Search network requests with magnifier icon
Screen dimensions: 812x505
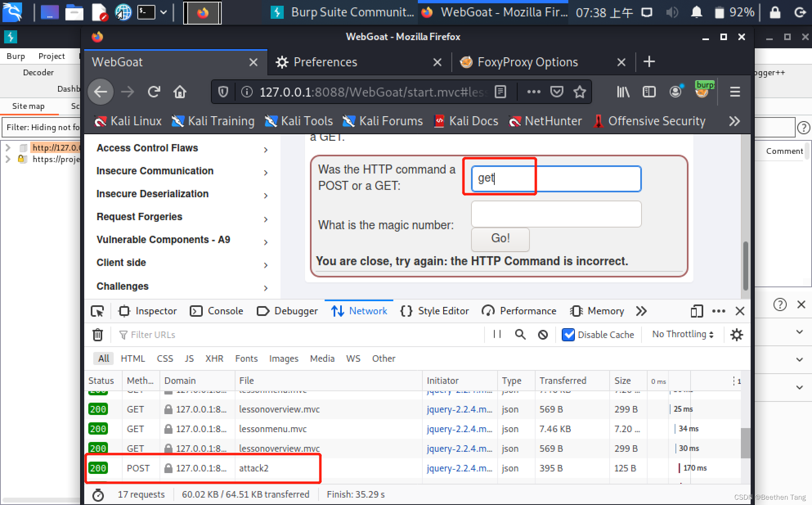click(x=520, y=334)
